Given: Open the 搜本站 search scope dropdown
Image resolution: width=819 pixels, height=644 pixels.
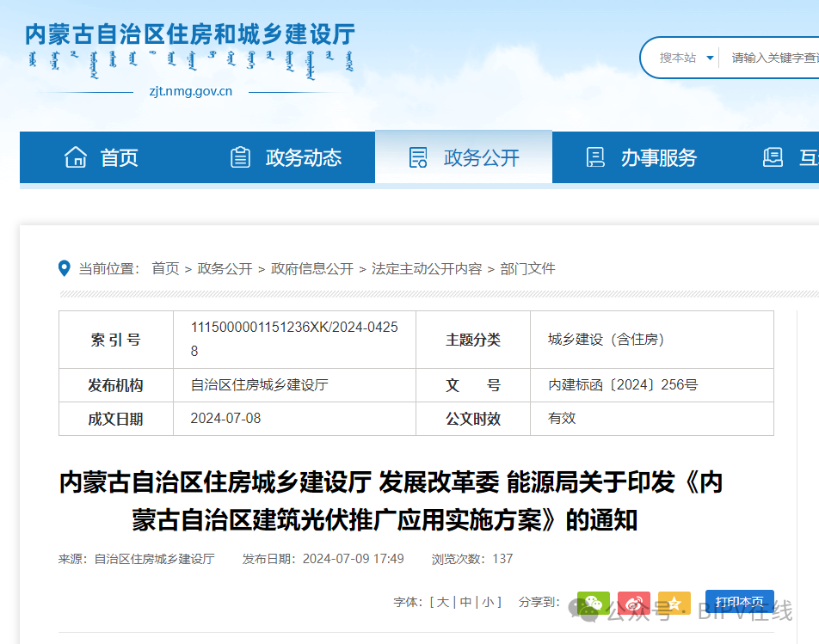Looking at the screenshot, I should (686, 58).
